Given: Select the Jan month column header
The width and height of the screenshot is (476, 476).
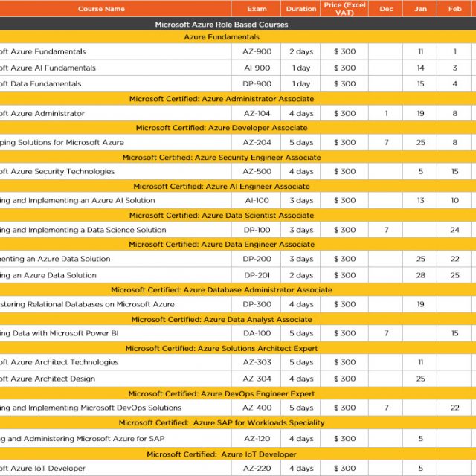Looking at the screenshot, I should (420, 10).
